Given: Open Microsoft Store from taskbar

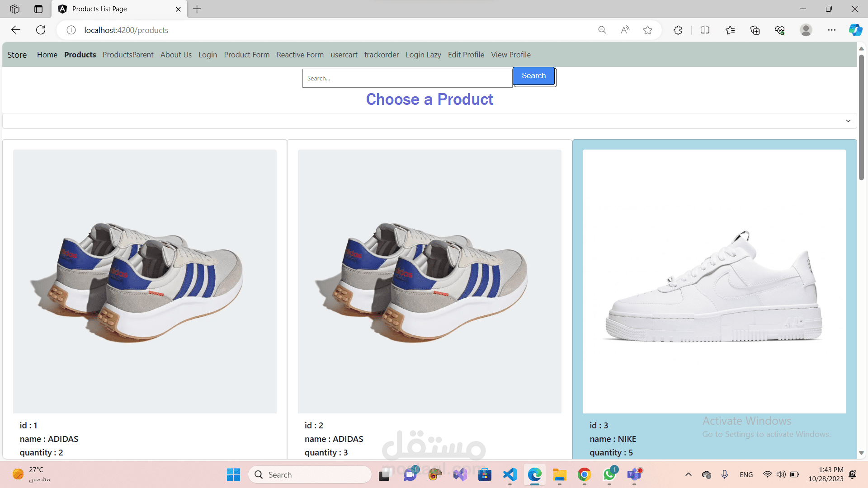Looking at the screenshot, I should 485,475.
